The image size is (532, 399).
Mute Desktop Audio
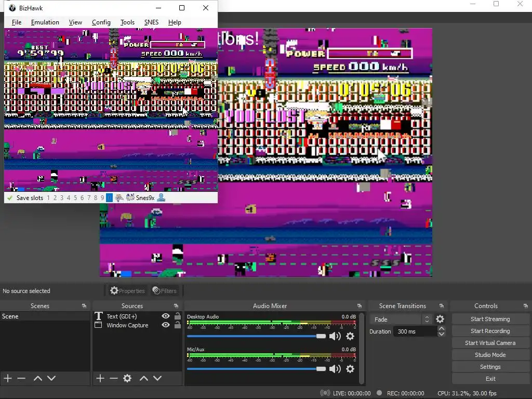(335, 336)
